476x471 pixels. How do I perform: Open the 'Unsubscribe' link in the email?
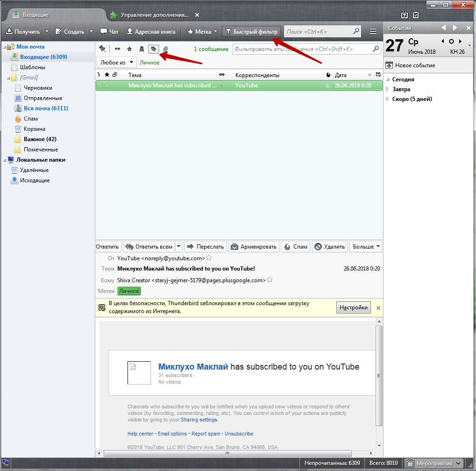(239, 434)
